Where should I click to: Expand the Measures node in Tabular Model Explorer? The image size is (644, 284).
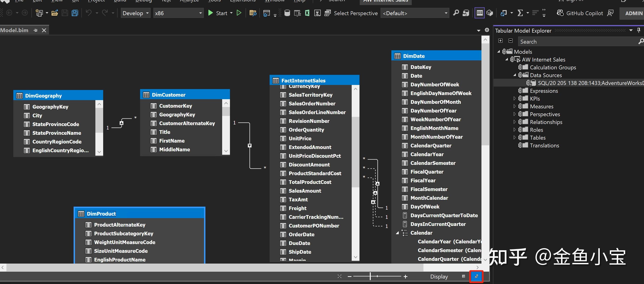(515, 106)
